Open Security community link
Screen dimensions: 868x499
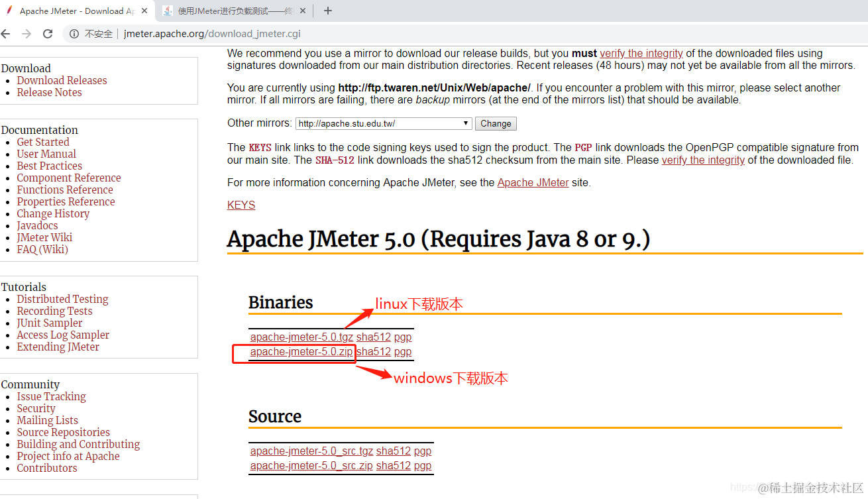[36, 408]
